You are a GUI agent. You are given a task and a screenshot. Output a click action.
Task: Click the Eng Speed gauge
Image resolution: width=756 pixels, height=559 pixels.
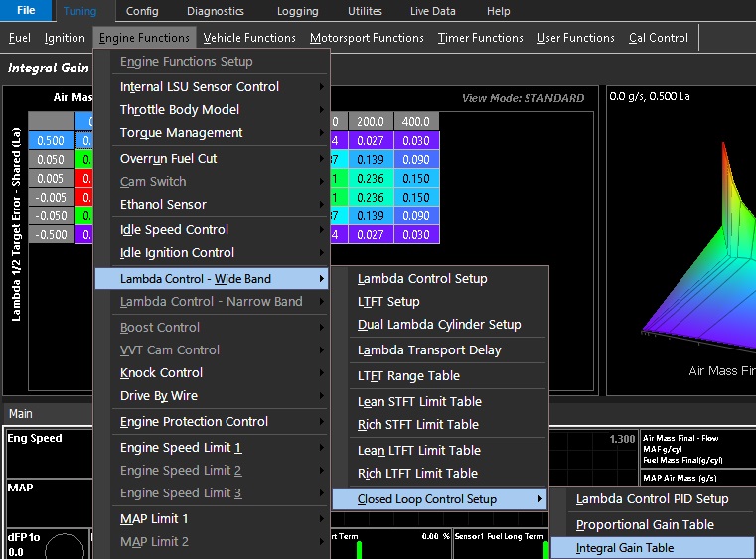click(x=50, y=453)
